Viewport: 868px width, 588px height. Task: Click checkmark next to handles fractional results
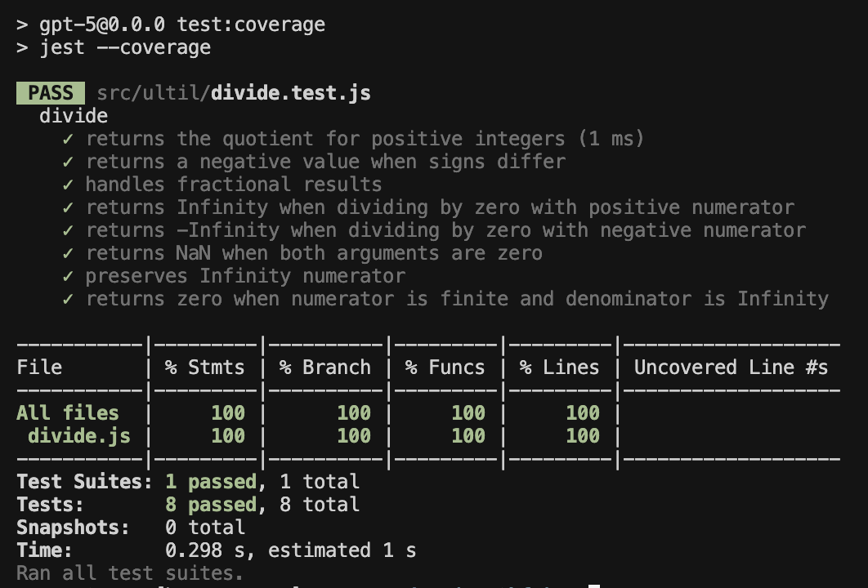click(x=68, y=185)
